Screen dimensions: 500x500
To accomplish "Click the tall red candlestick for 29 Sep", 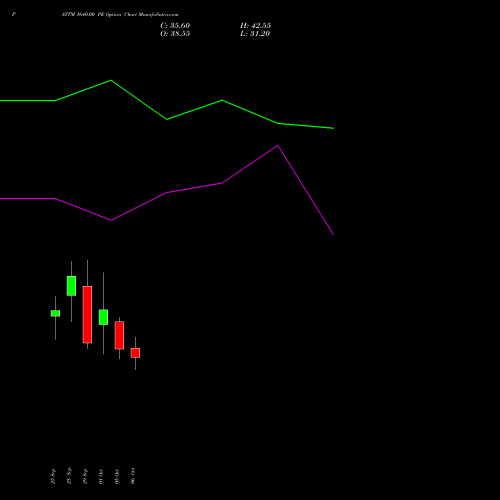I will pos(87,314).
